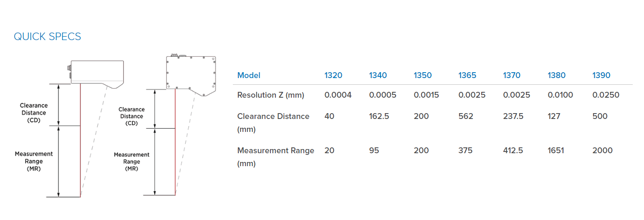The width and height of the screenshot is (644, 220).
Task: Click Measurement Range (MR) label in right diagram
Action: 131,162
